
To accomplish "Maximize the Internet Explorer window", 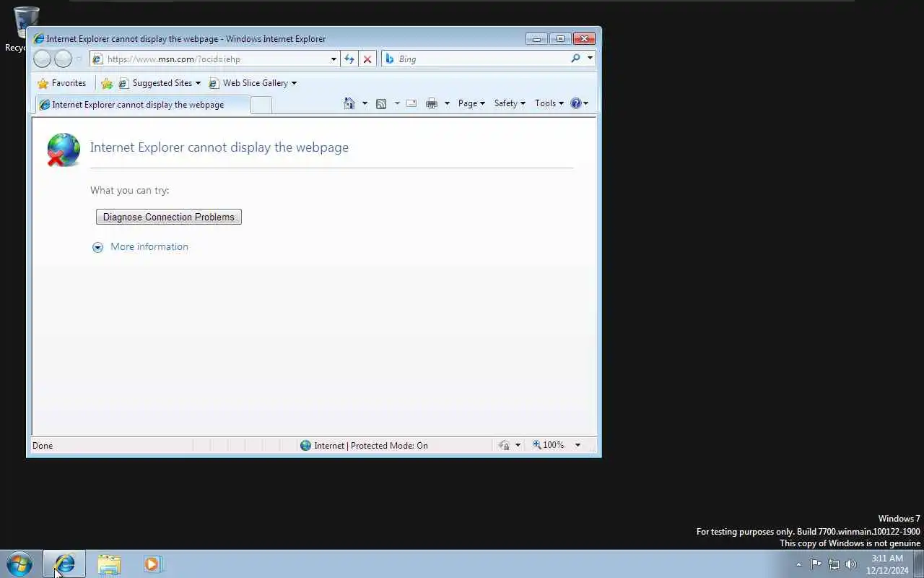I will [x=560, y=39].
